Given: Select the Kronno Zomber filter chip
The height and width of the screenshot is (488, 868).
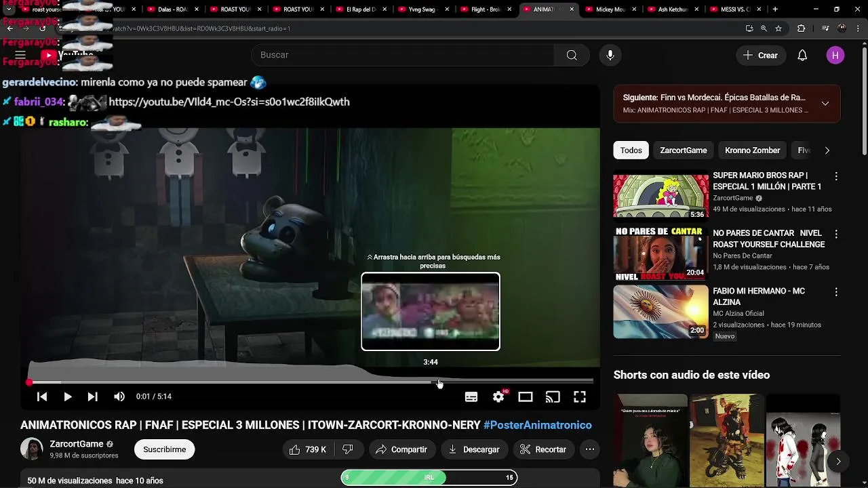Looking at the screenshot, I should (753, 150).
